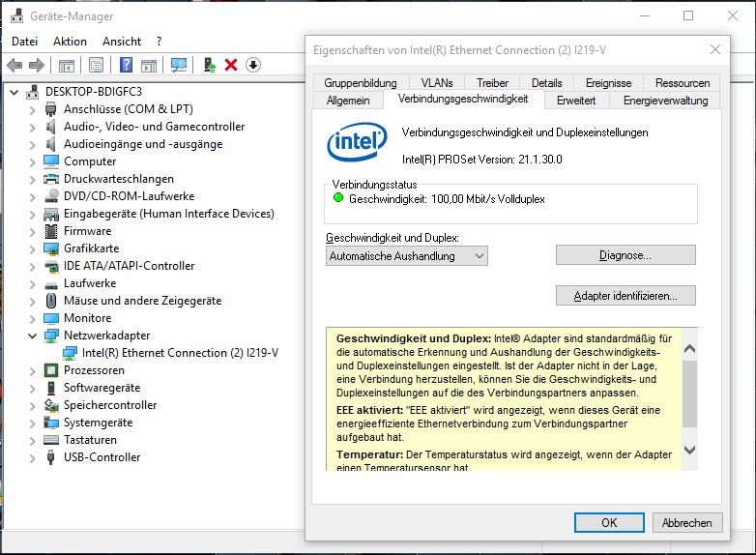Click the Abbrechen button
The image size is (756, 555).
686,522
